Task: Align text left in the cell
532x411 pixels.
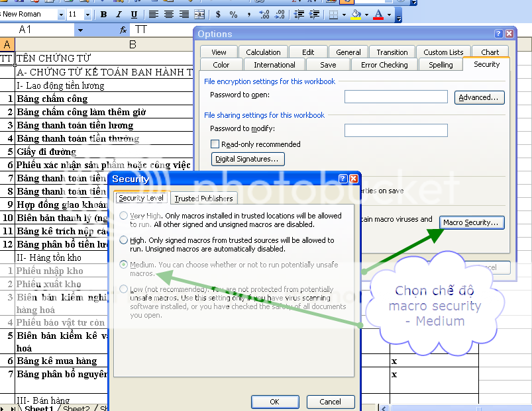Action: [154, 14]
